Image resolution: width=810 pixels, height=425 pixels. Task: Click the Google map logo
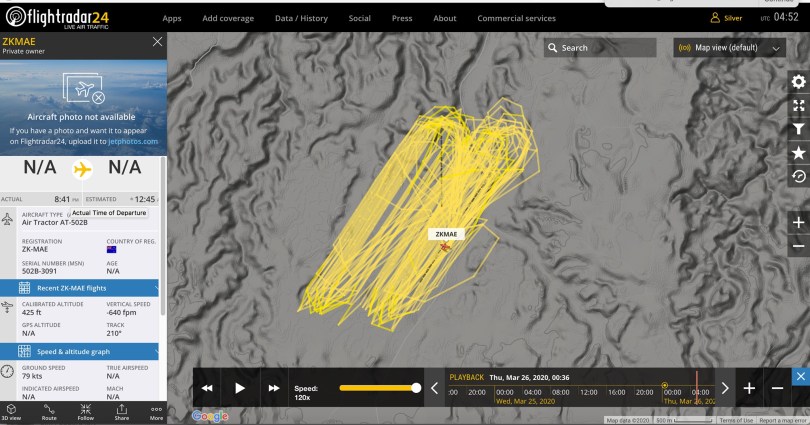[x=210, y=416]
